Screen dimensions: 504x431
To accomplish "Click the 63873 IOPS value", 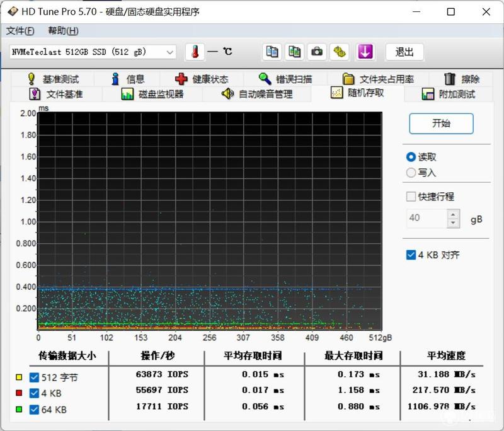I will click(162, 374).
